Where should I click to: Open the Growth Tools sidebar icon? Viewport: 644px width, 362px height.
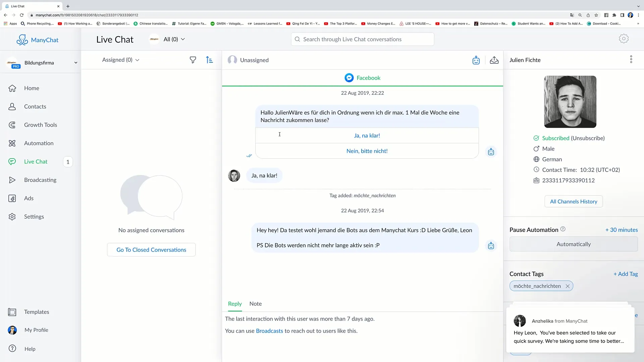12,125
